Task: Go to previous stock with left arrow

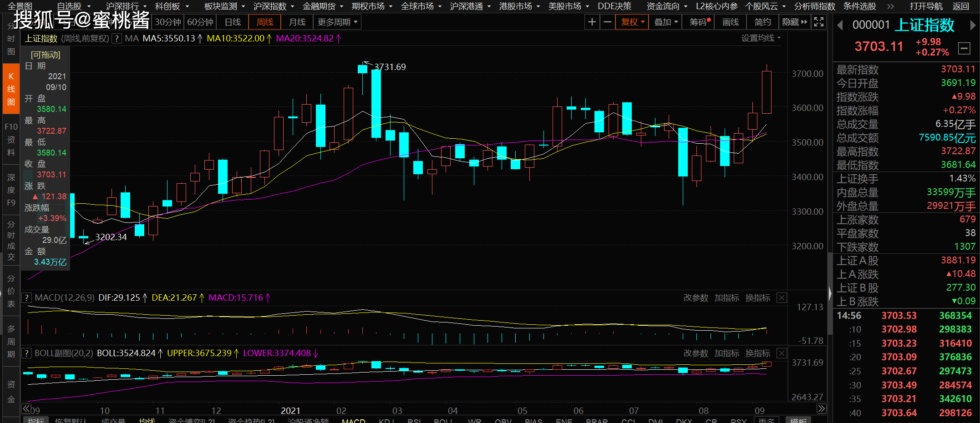Action: [x=840, y=25]
